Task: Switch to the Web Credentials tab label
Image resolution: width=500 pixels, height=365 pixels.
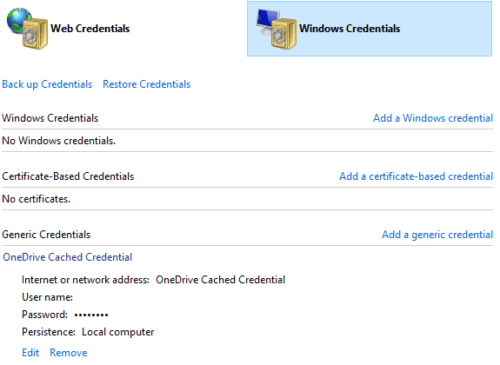Action: coord(90,29)
